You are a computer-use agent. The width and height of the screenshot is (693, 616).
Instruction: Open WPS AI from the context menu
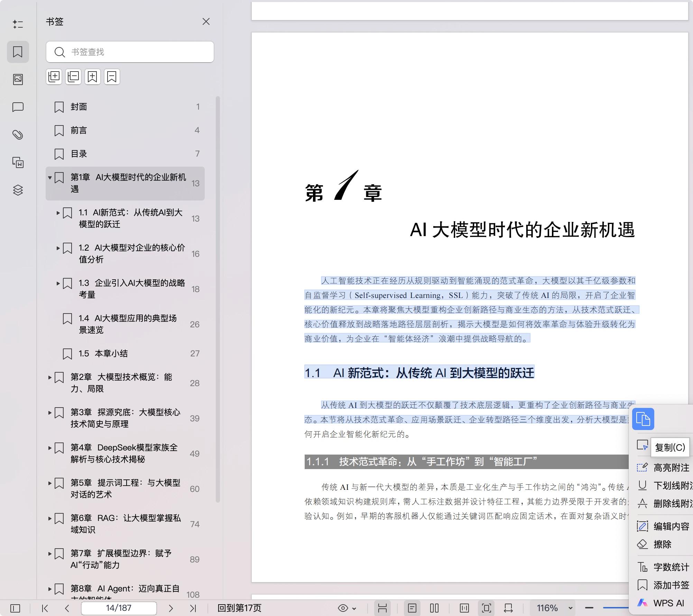(667, 603)
